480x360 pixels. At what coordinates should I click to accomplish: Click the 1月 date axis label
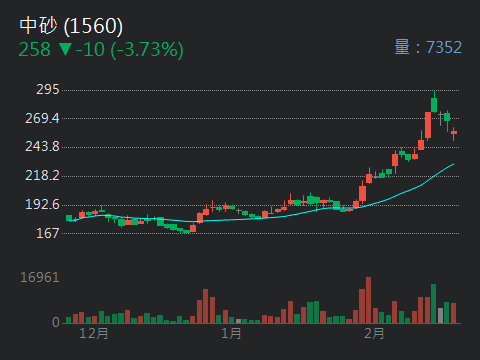tap(231, 333)
